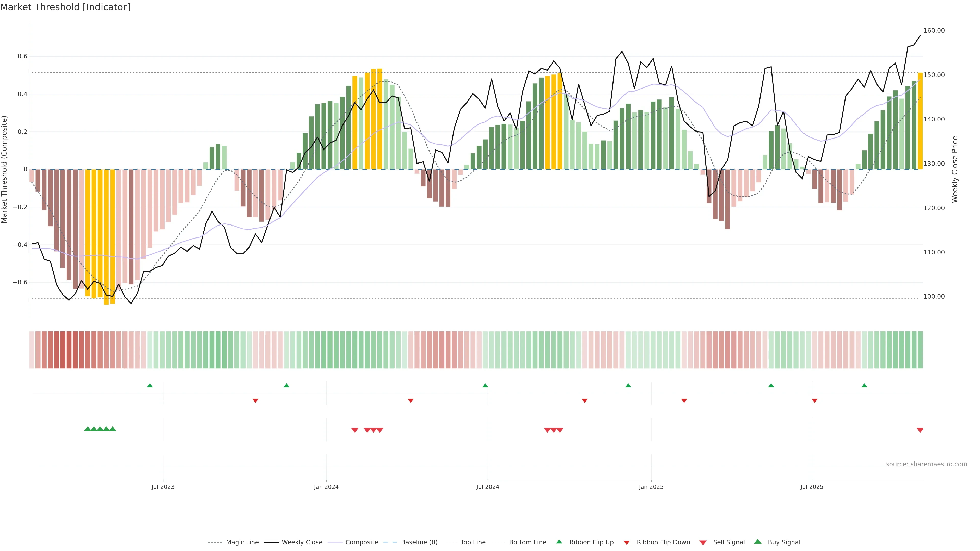
Task: Hide the Composite line via legend
Action: click(361, 542)
